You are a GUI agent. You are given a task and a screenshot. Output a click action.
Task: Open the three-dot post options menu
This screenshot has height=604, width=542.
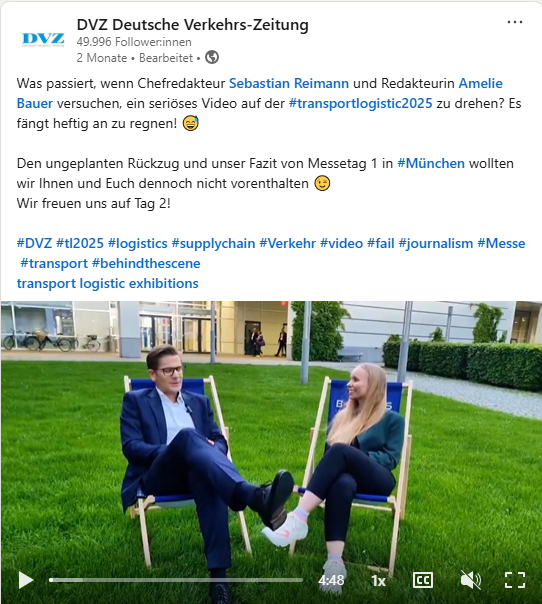[515, 22]
